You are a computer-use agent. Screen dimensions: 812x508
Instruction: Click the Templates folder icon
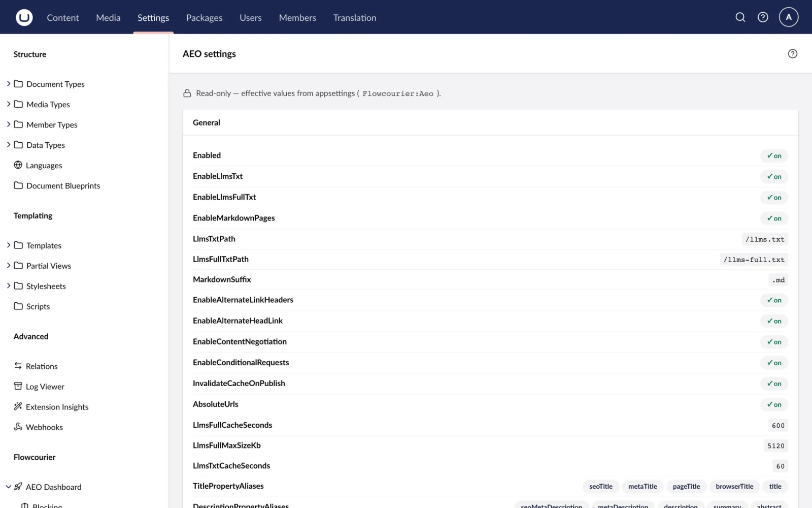tap(18, 245)
